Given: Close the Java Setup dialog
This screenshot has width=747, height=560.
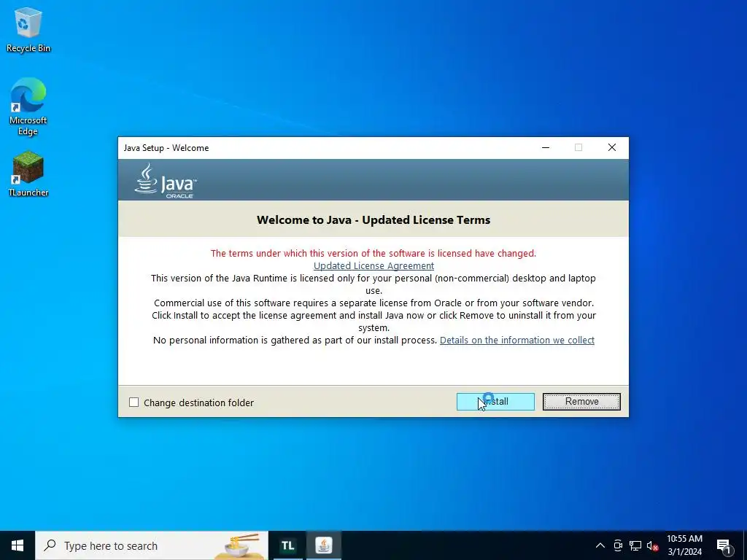Looking at the screenshot, I should click(x=612, y=147).
